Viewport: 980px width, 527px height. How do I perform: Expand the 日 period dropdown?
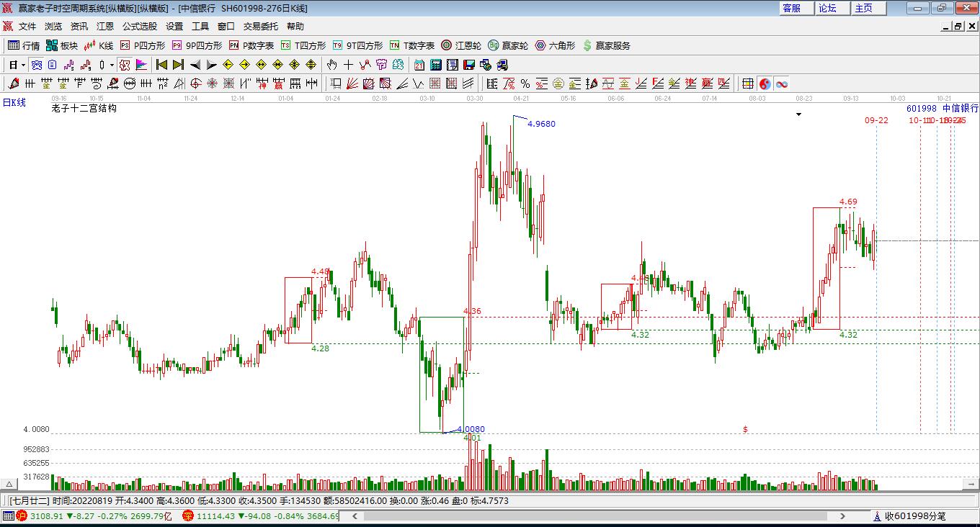click(x=24, y=65)
